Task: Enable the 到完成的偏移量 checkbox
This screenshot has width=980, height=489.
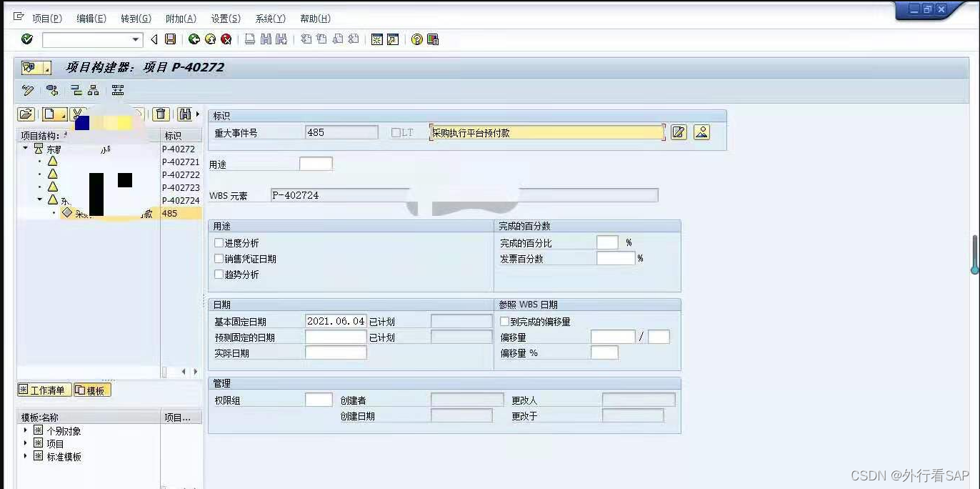Action: pyautogui.click(x=505, y=321)
